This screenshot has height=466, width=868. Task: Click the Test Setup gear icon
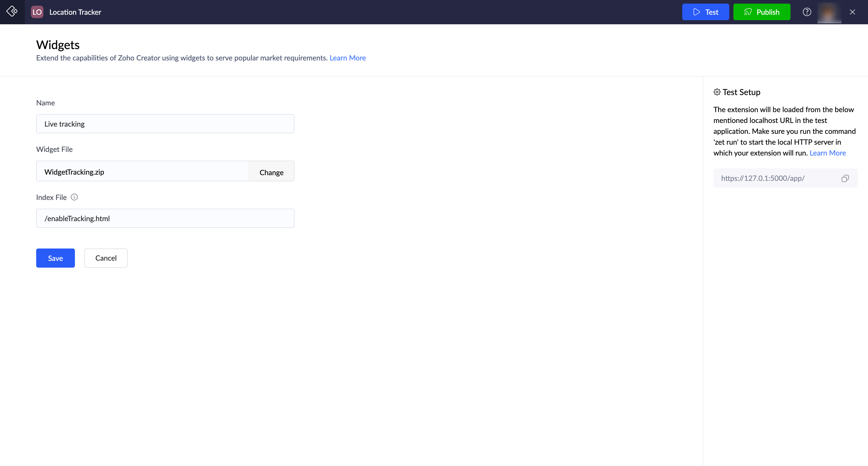[717, 92]
